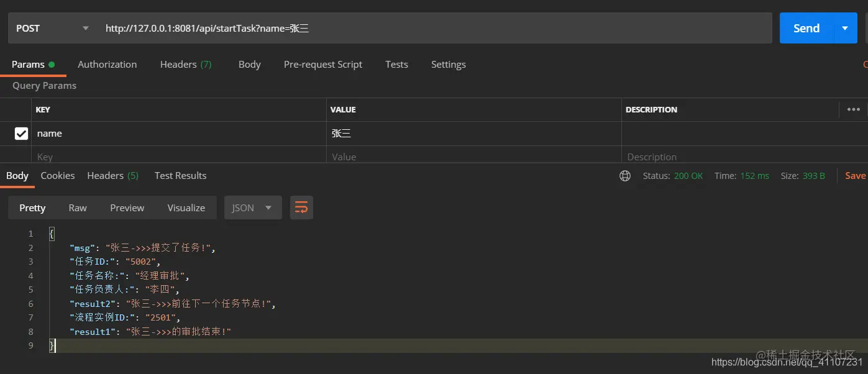Select the Preview view mode
The width and height of the screenshot is (868, 374).
(x=127, y=208)
